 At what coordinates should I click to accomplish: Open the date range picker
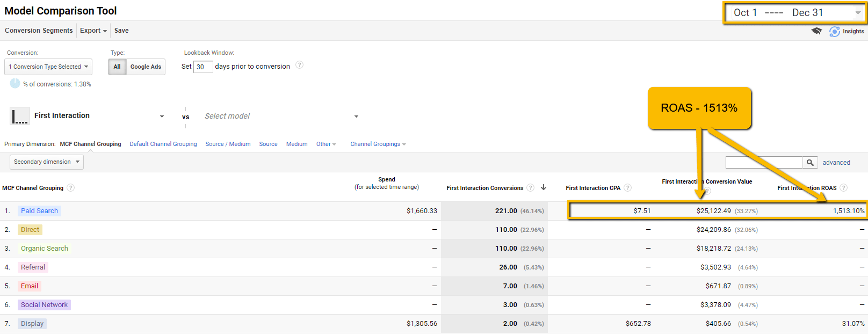pos(795,13)
